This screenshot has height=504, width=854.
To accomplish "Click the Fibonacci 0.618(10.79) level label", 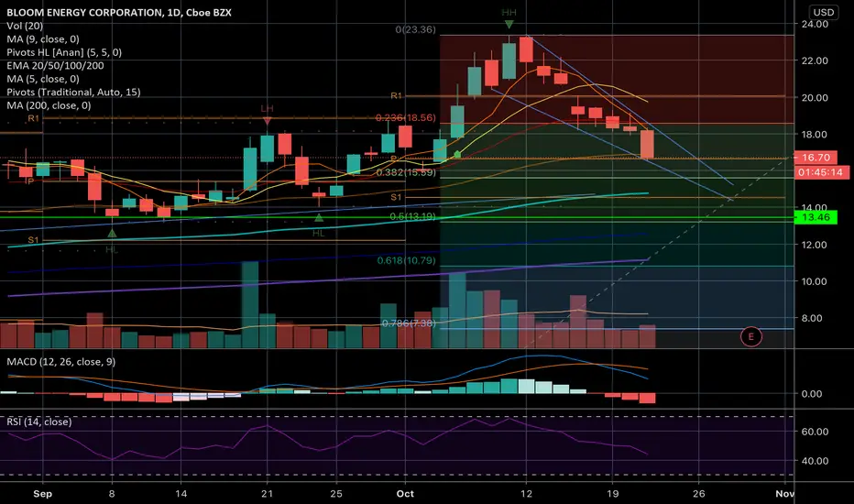I will (406, 260).
